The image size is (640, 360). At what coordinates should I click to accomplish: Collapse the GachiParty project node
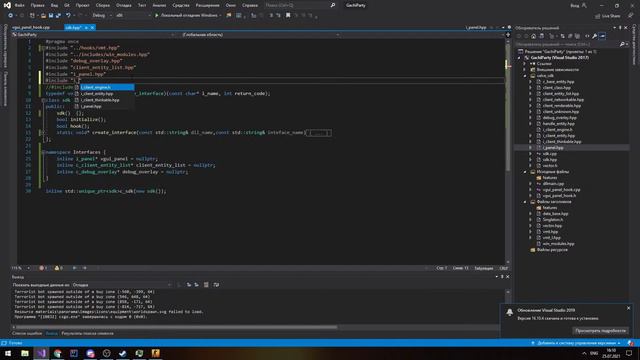(520, 58)
